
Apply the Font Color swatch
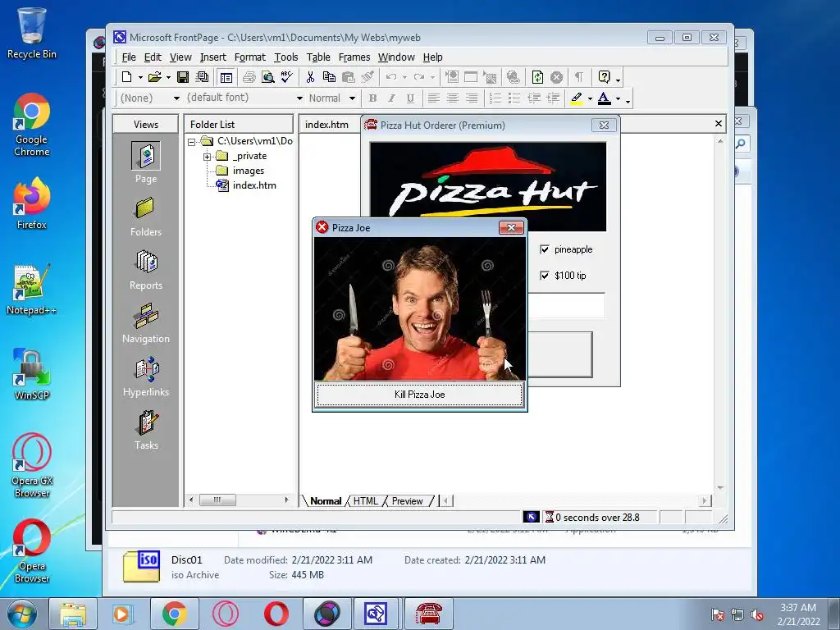coord(605,98)
